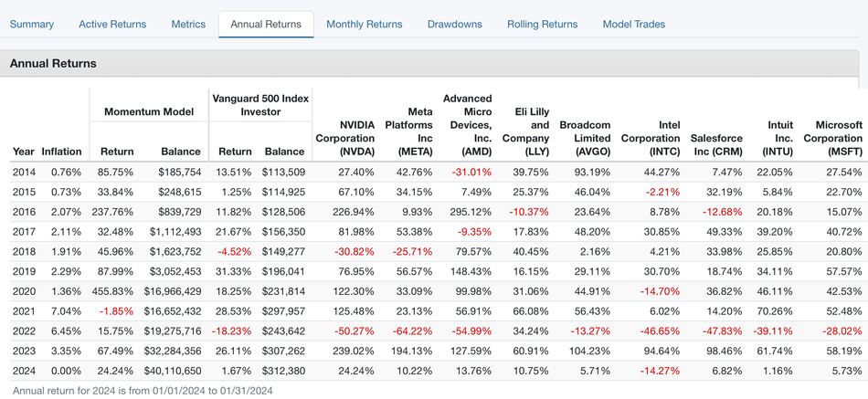Click the 66.08% LLY return cell

533,311
